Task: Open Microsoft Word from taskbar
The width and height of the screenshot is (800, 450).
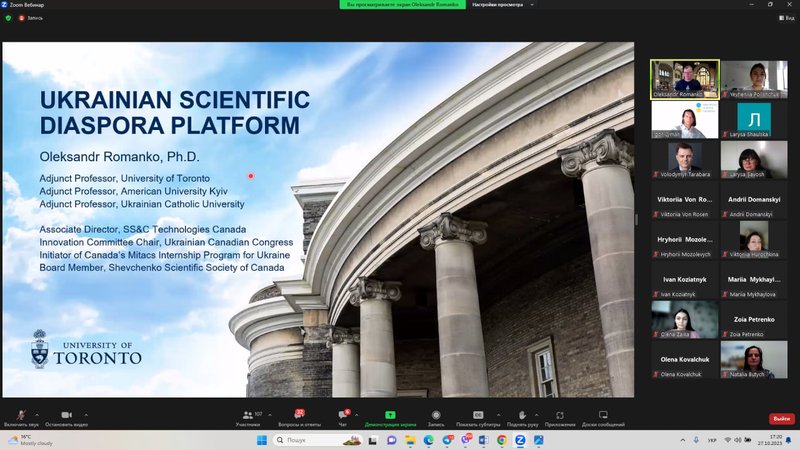Action: click(483, 440)
